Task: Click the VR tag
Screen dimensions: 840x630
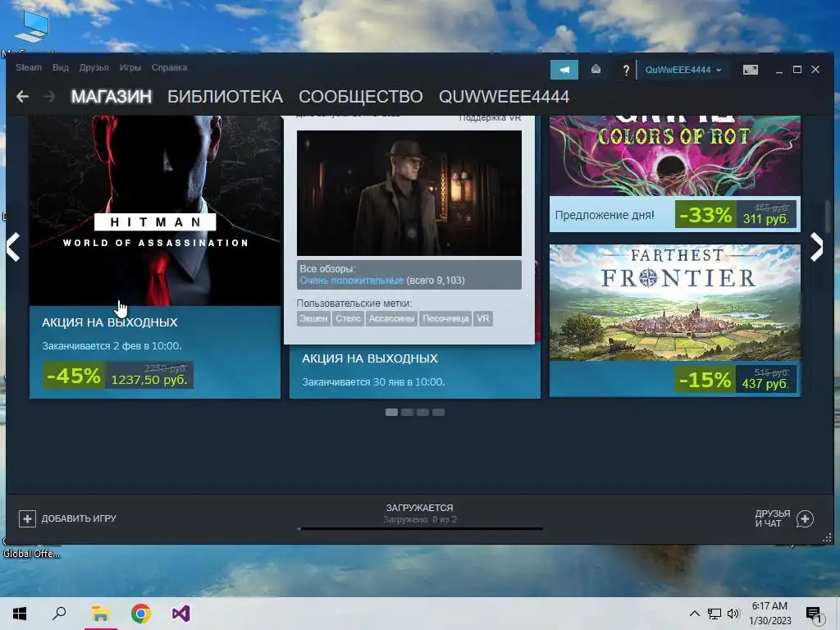Action: [482, 319]
